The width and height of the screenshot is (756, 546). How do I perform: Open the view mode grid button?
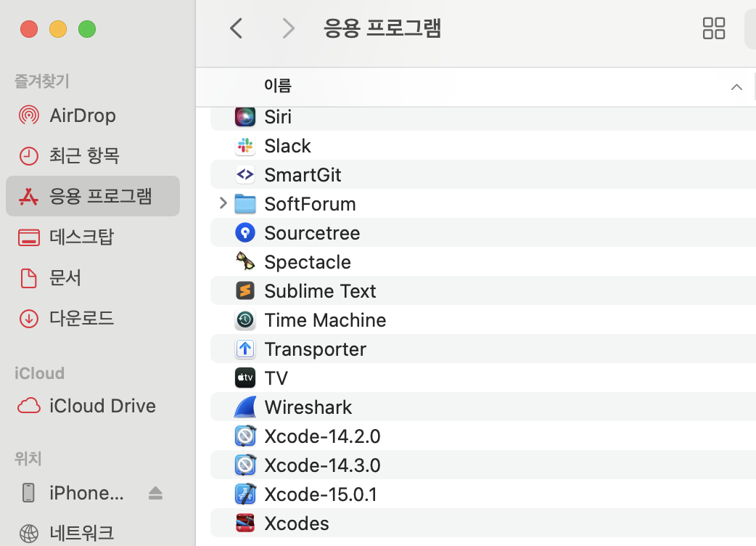[x=714, y=28]
